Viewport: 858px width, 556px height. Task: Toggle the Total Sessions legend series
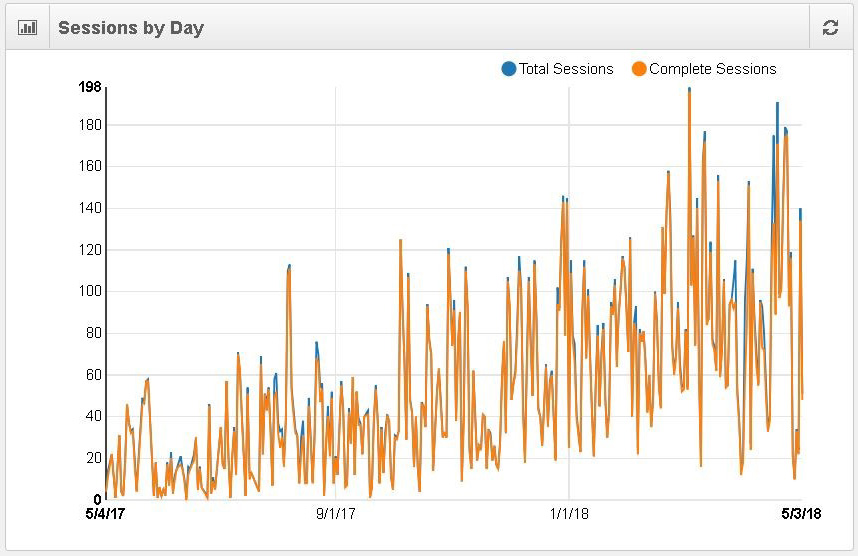557,69
